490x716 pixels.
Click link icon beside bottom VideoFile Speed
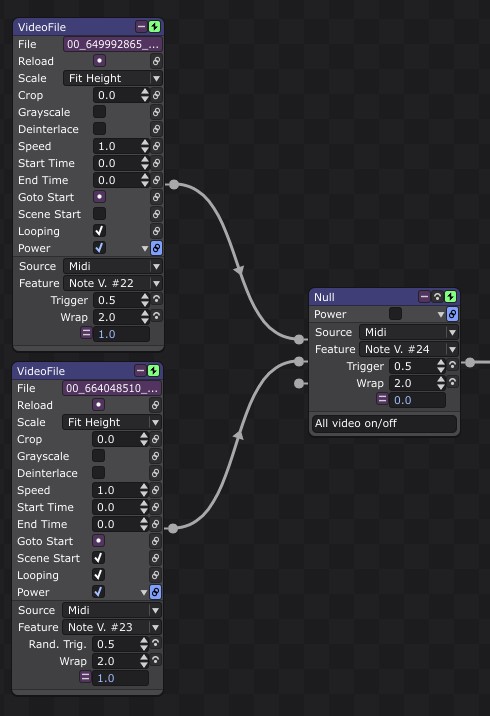(x=155, y=490)
